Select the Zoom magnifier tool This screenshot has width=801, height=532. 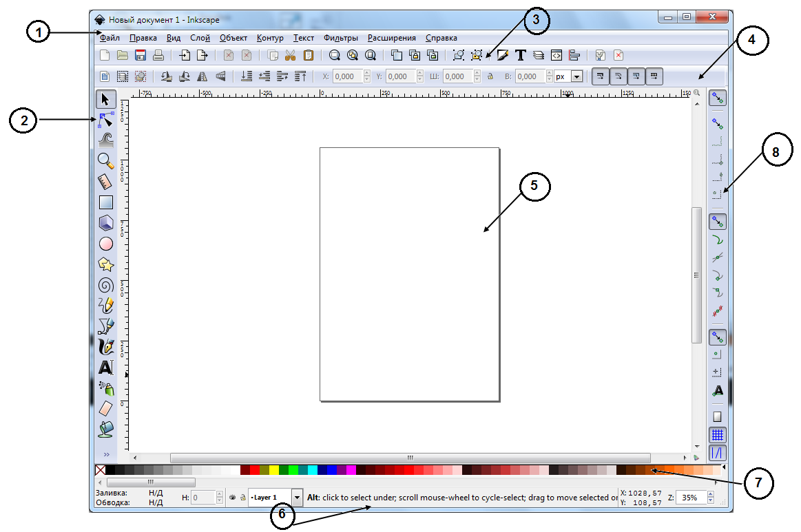tap(105, 161)
